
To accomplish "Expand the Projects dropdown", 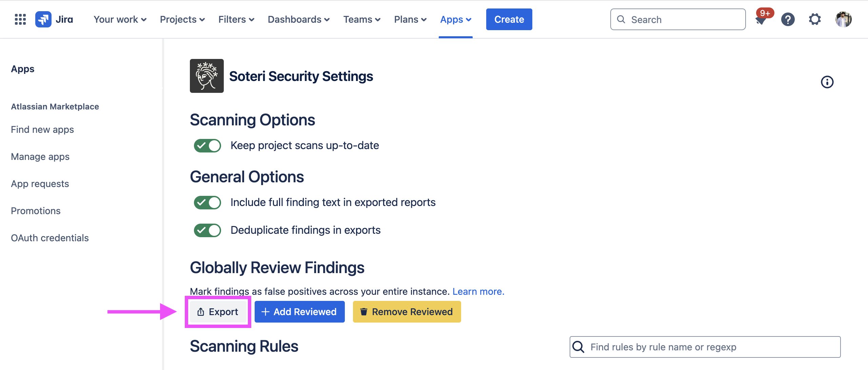I will (x=182, y=19).
